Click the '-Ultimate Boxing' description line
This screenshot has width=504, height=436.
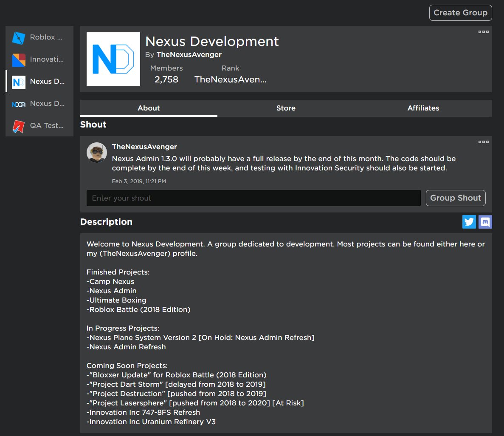116,300
